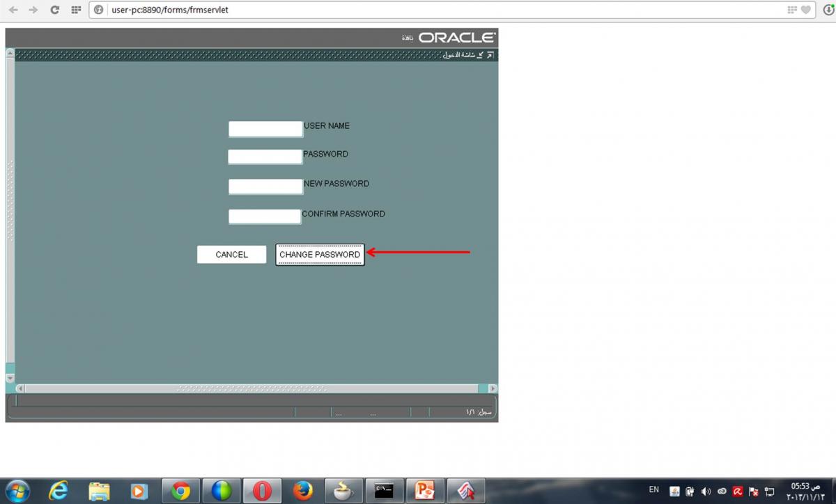Reload the page with the refresh icon
The height and width of the screenshot is (504, 836).
(x=54, y=10)
